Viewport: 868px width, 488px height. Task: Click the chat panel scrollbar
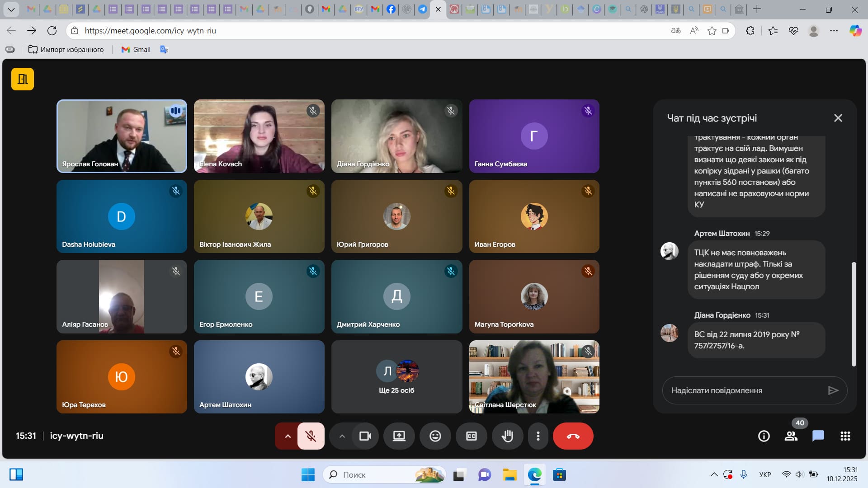[x=854, y=314]
